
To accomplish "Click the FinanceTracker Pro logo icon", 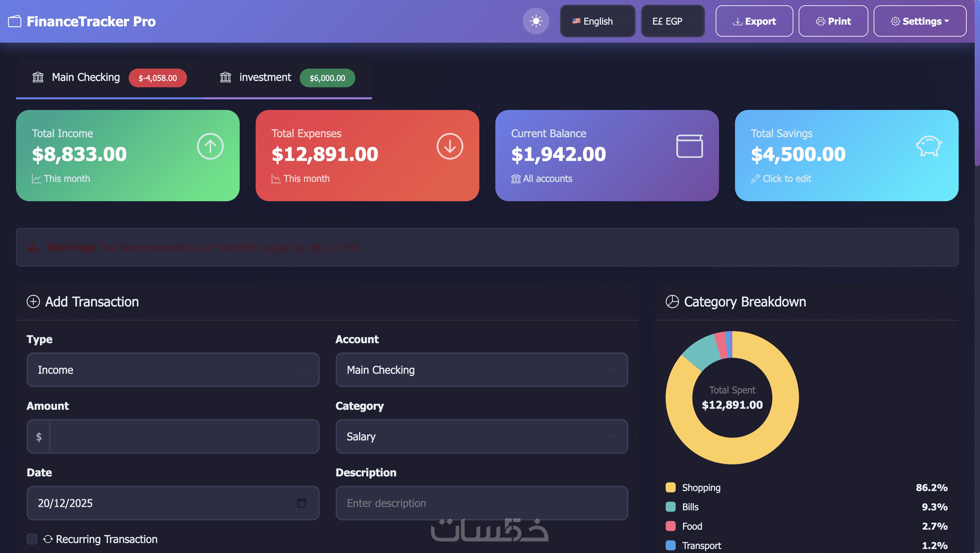I will [14, 21].
